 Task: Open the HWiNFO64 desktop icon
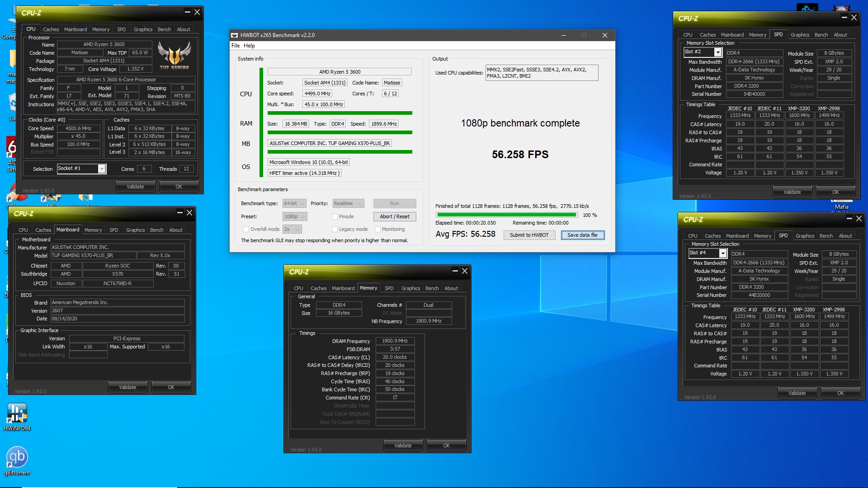17,416
